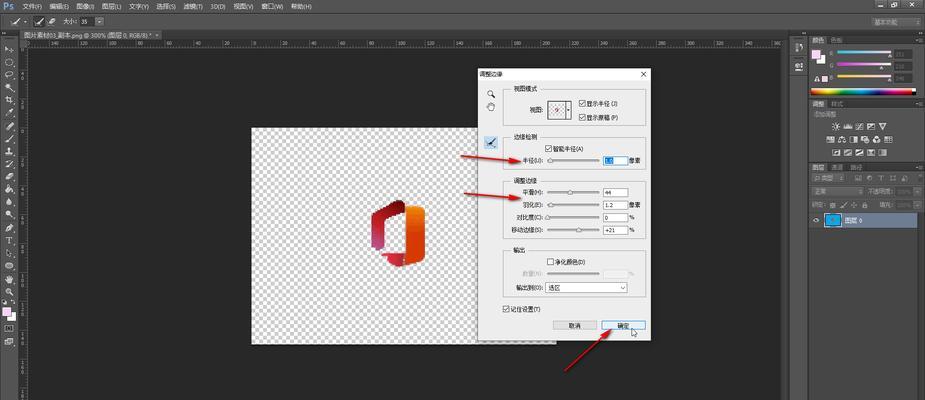
Task: Add a Brightness/Contrast adjustment
Action: tap(836, 126)
